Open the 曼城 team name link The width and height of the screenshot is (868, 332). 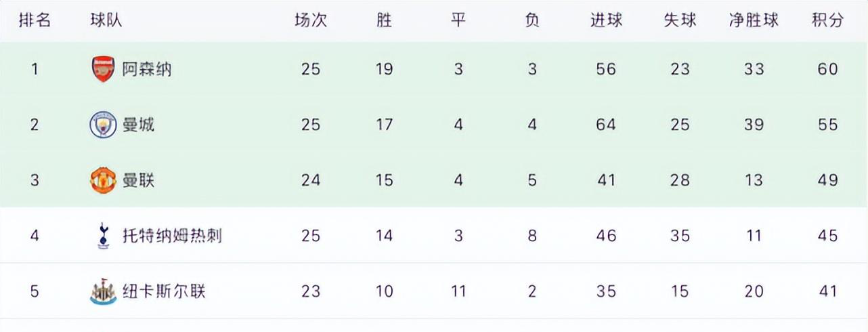coord(138,125)
